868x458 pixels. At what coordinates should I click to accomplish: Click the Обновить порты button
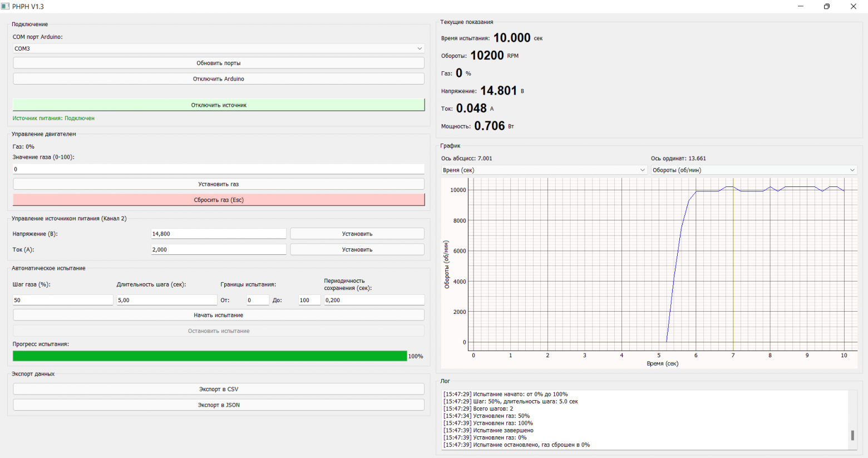pyautogui.click(x=219, y=63)
